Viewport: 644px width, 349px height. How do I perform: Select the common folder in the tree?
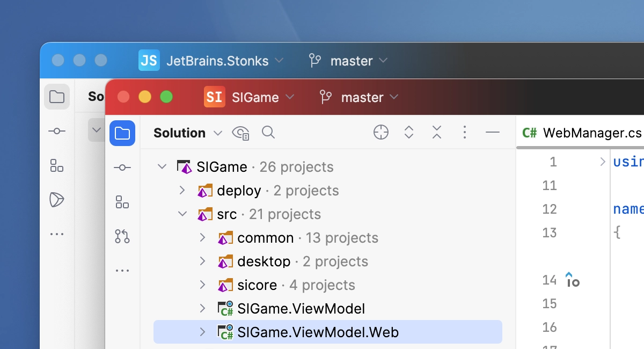click(328, 238)
